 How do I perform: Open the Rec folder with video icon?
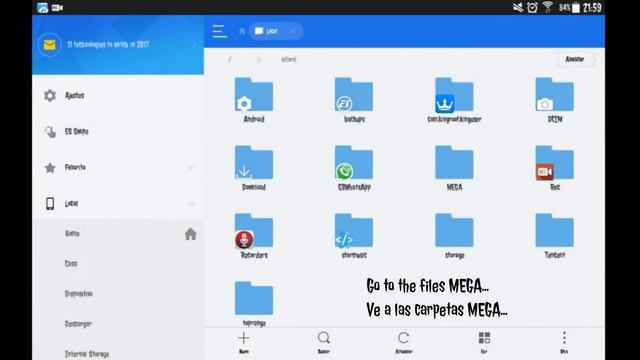tap(555, 168)
